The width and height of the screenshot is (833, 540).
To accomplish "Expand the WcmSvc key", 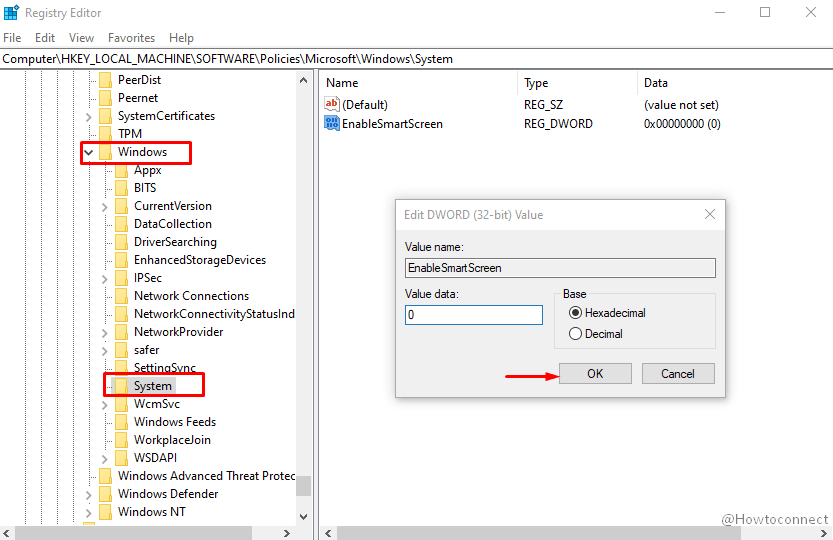I will point(105,404).
